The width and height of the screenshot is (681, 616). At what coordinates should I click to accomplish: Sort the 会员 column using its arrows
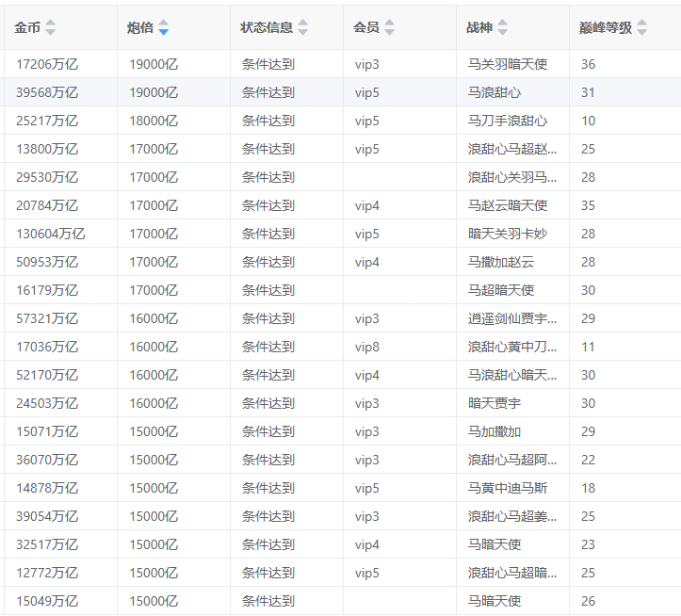[x=388, y=27]
